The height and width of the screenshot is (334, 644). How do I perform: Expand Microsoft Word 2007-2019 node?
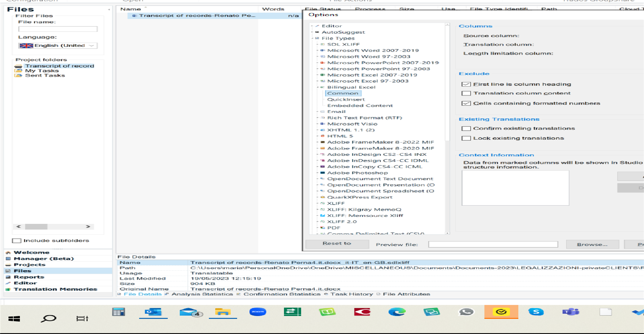pos(317,50)
